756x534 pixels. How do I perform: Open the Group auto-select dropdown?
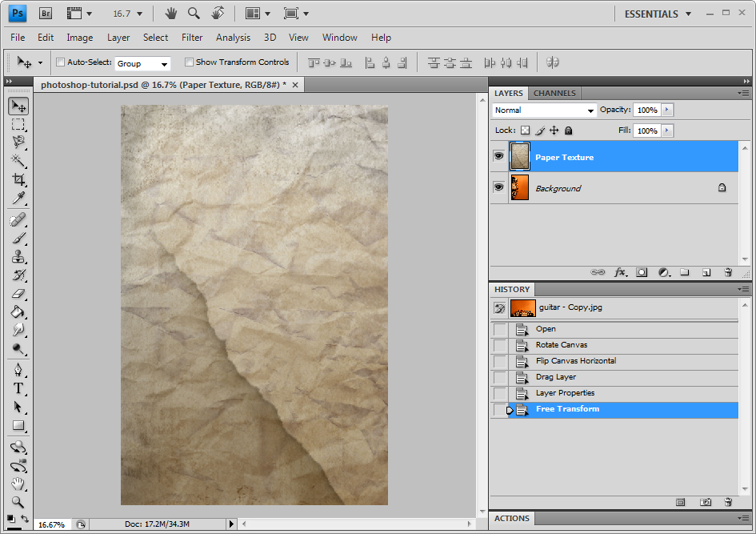[x=143, y=63]
